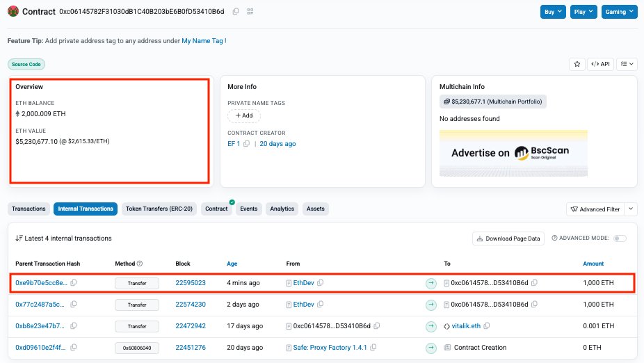Follow the My Name Tag link
This screenshot has width=644, height=363.
tap(204, 40)
